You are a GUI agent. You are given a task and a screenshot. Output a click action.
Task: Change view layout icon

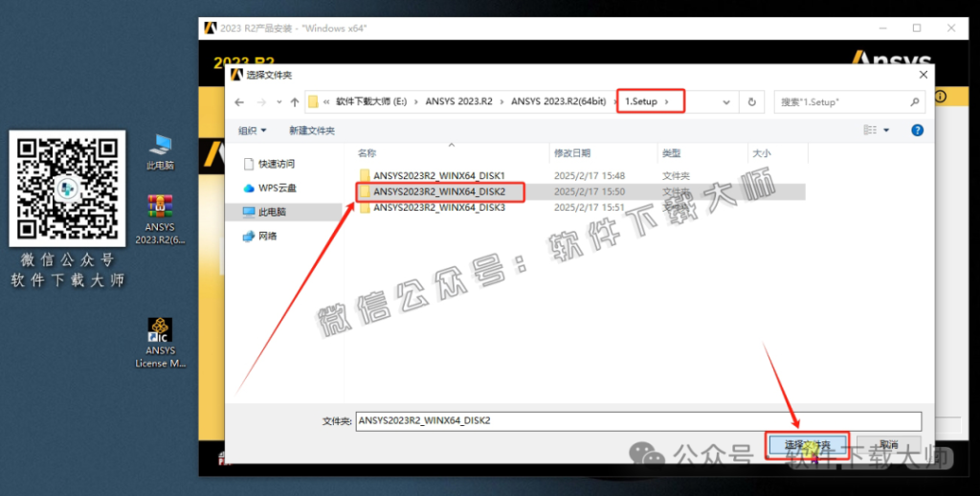point(870,130)
